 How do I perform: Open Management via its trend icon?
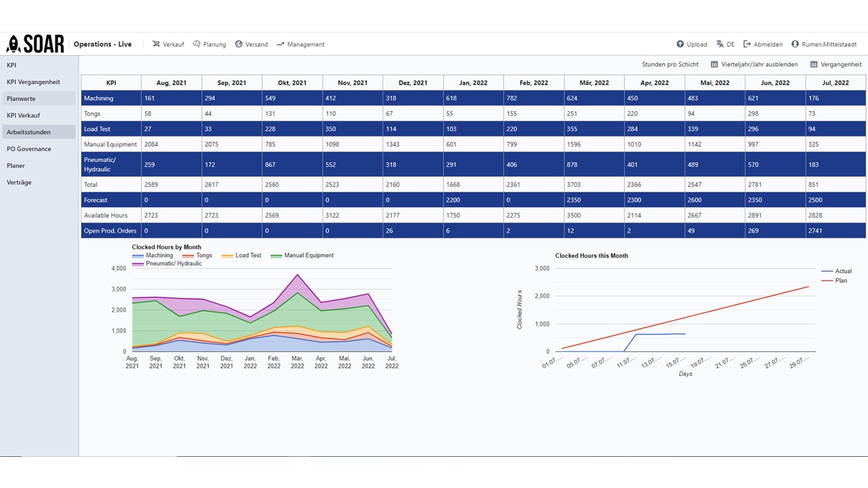click(280, 44)
